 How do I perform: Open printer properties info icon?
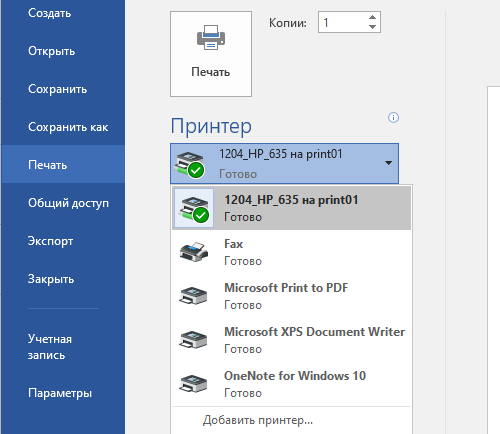click(x=393, y=117)
